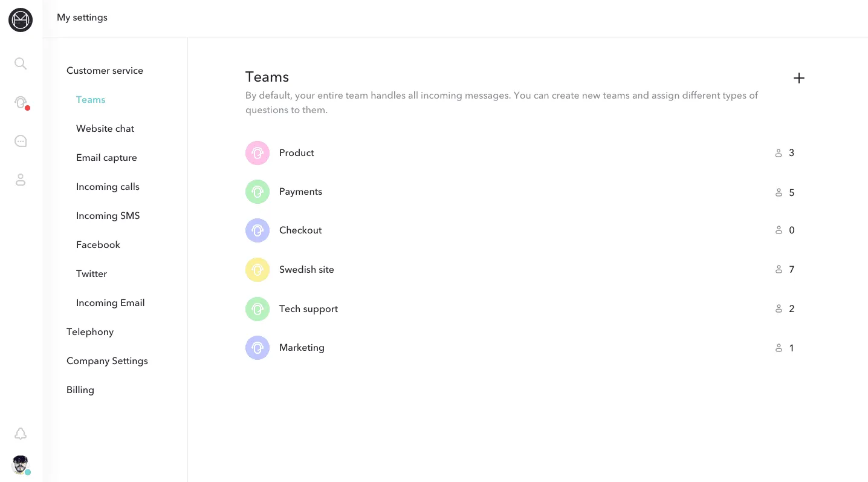Screen dimensions: 868x482
Task: Open the contacts person icon in sidebar
Action: click(21, 180)
